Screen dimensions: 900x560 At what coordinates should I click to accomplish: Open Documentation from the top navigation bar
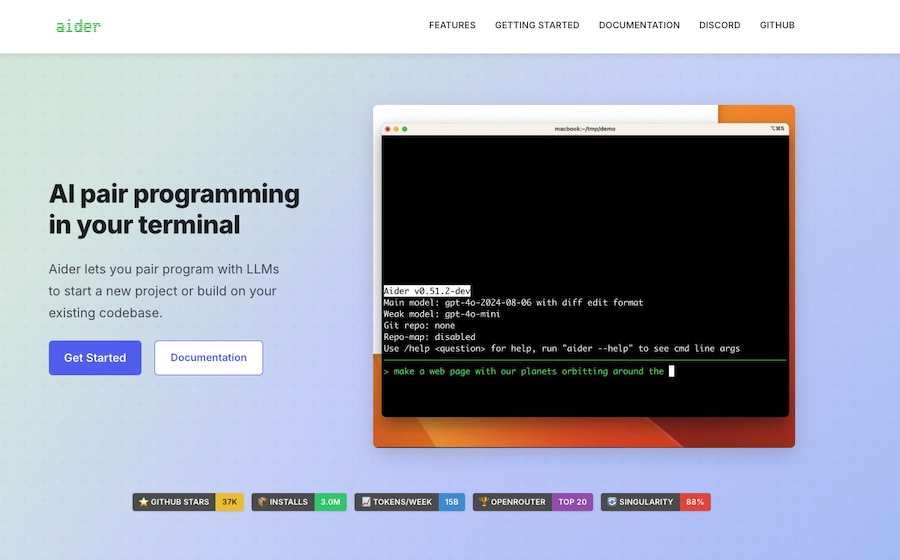[639, 25]
